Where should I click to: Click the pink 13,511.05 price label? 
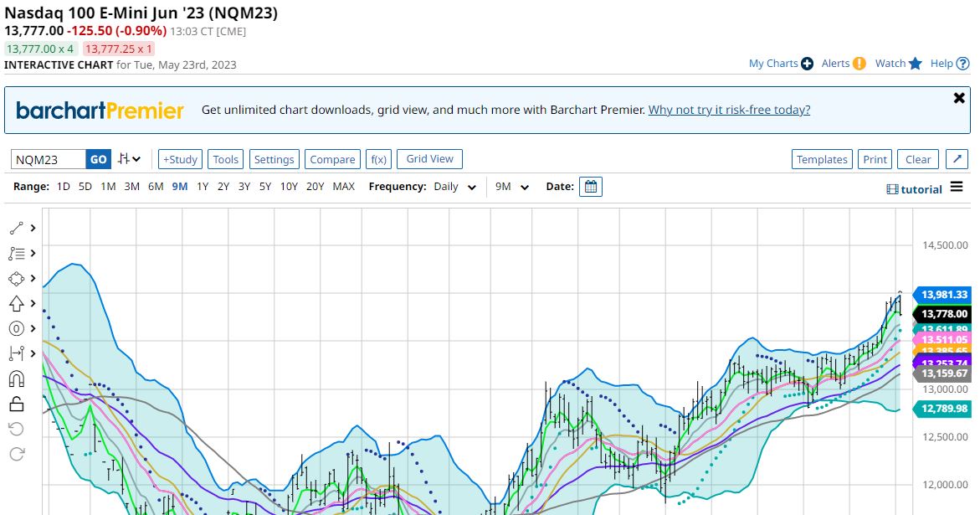coord(942,340)
